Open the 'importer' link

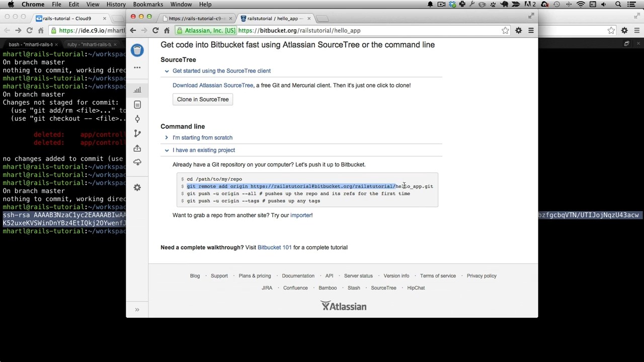(x=301, y=215)
